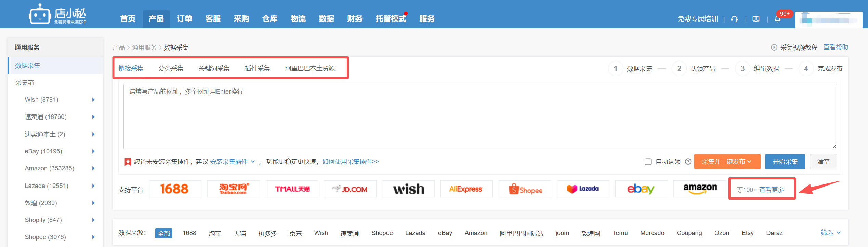Filter data source by Etsy

[748, 233]
